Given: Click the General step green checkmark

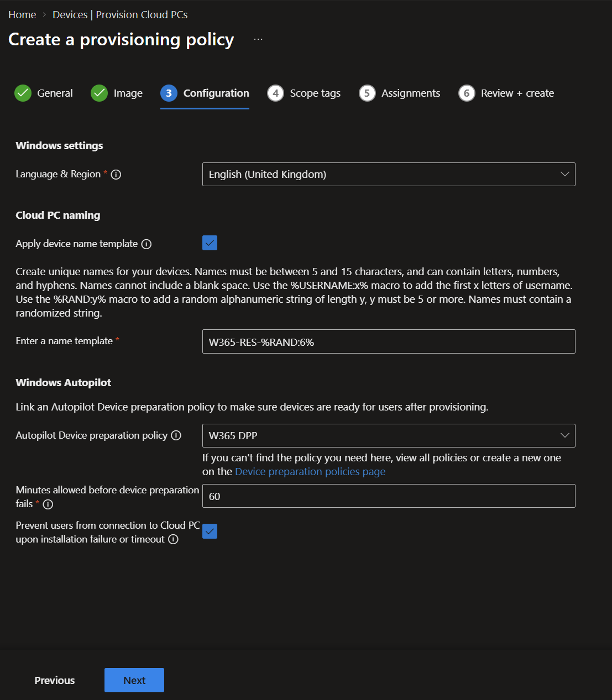Looking at the screenshot, I should click(x=23, y=93).
